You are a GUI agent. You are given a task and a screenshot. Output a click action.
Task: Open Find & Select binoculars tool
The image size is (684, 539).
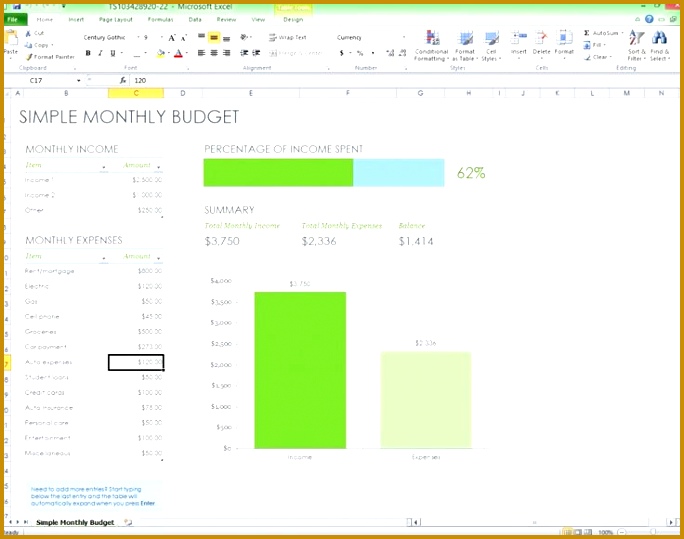[659, 44]
